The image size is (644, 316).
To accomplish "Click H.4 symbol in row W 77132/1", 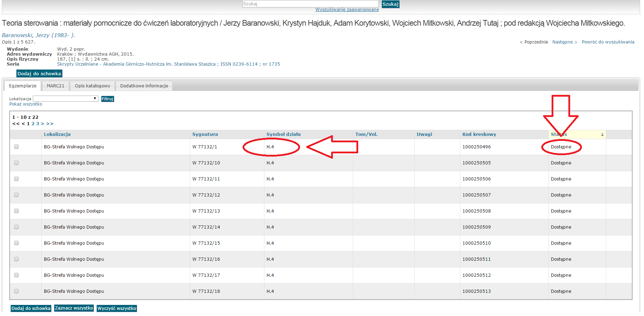I will coord(270,147).
